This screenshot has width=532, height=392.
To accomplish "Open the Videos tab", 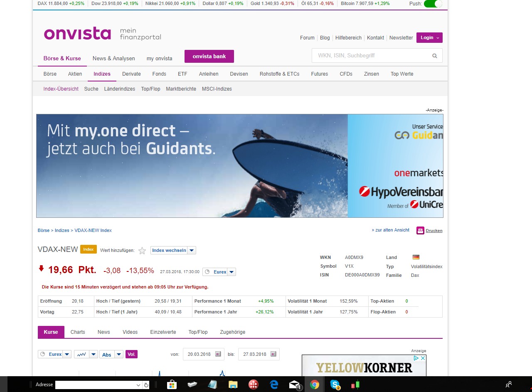I will [130, 332].
